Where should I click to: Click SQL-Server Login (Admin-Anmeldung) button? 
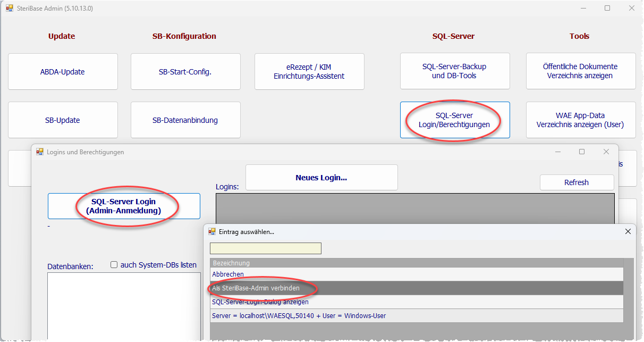coord(124,206)
